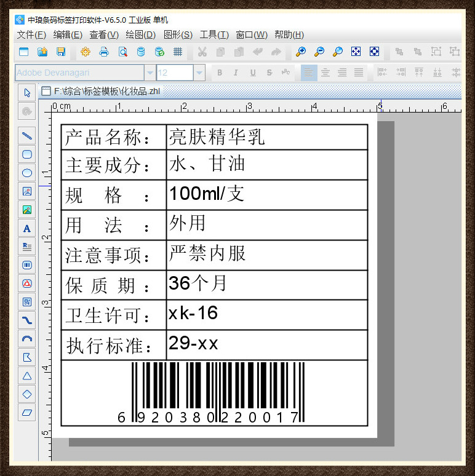Image resolution: width=475 pixels, height=476 pixels.
Task: Select the text 29-xx
Action: [x=193, y=343]
